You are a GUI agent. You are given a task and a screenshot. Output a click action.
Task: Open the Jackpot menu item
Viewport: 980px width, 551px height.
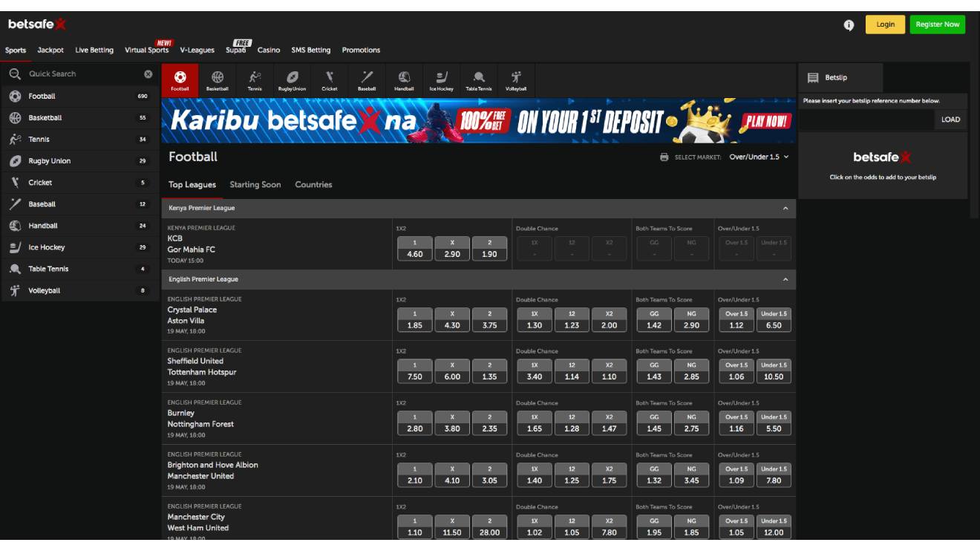tap(50, 50)
